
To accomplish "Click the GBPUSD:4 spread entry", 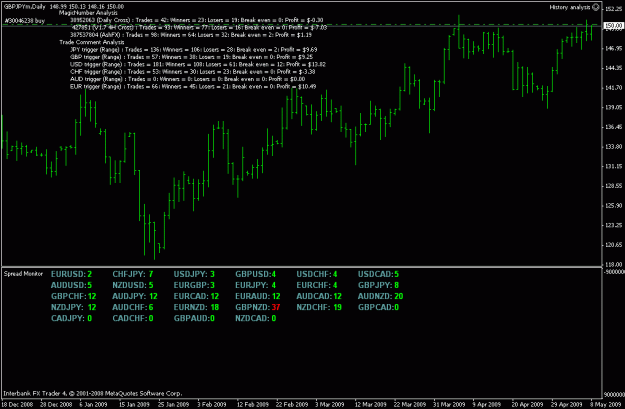I will [x=256, y=274].
